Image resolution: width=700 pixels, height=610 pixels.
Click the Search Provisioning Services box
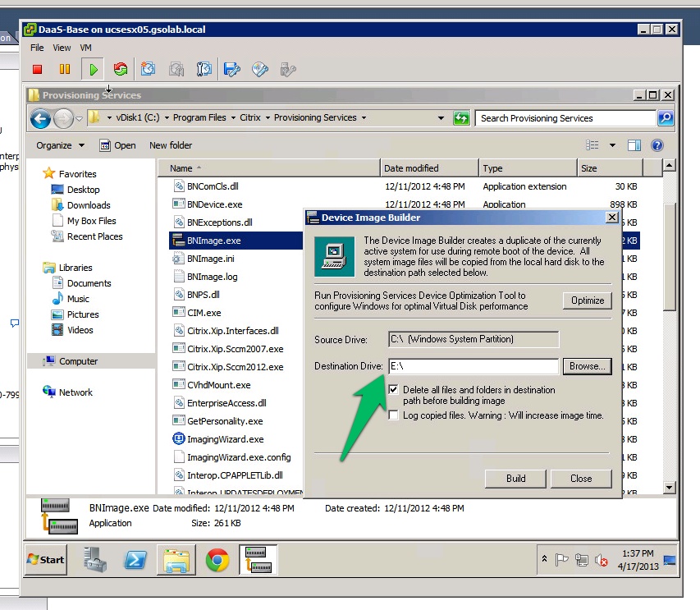[x=566, y=118]
